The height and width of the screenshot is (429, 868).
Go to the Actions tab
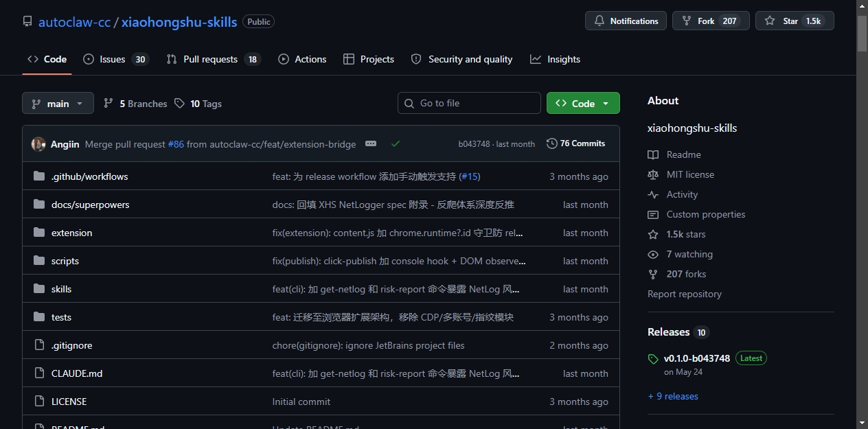coord(302,59)
